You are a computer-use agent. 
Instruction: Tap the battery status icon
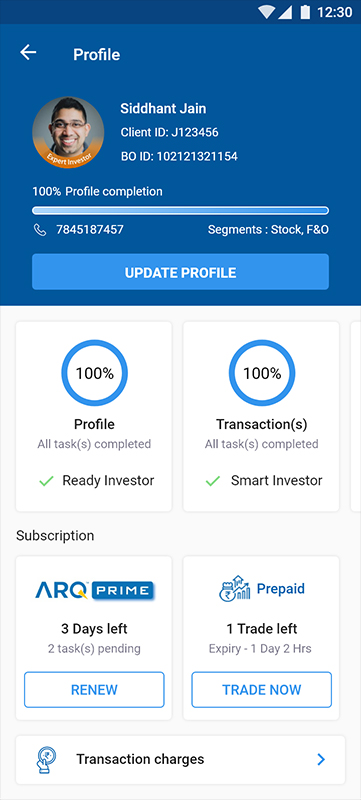305,12
